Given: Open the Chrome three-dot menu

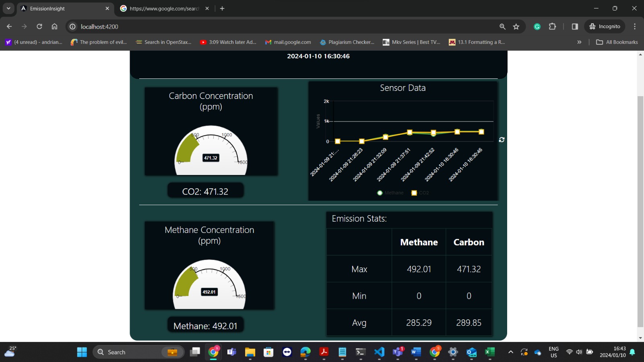Looking at the screenshot, I should point(635,27).
